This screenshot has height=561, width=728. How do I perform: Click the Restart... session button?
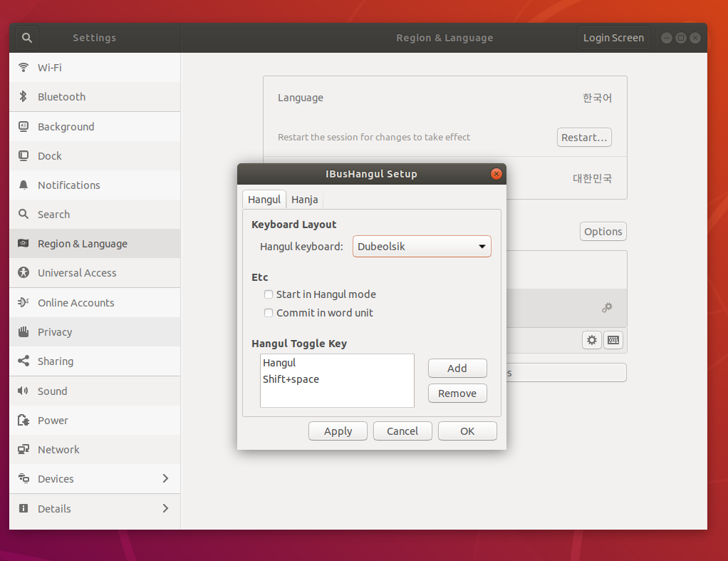[584, 137]
